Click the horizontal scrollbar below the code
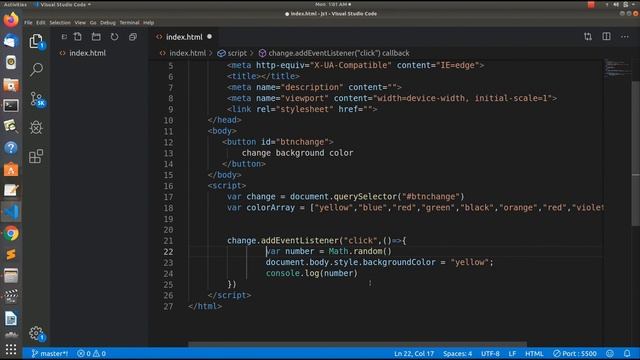The height and width of the screenshot is (360, 640). tap(357, 344)
